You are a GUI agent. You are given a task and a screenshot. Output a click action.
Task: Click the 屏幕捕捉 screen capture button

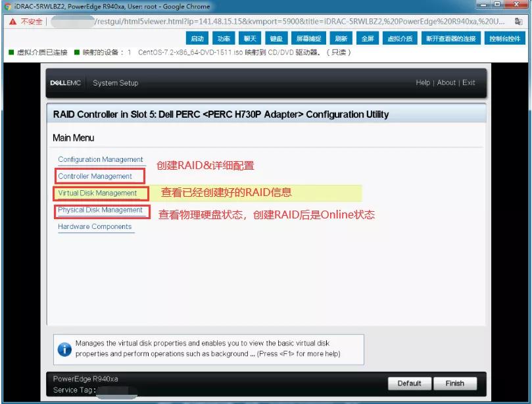309,38
